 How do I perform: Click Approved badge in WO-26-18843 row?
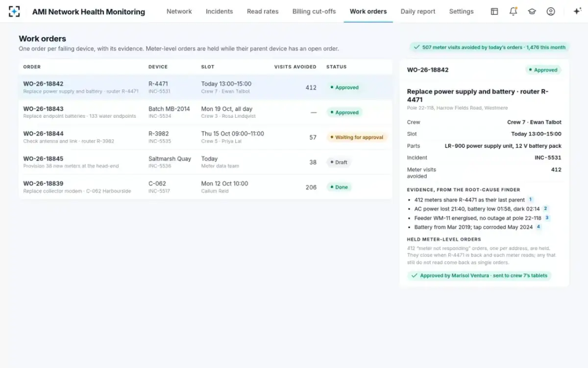pyautogui.click(x=344, y=112)
